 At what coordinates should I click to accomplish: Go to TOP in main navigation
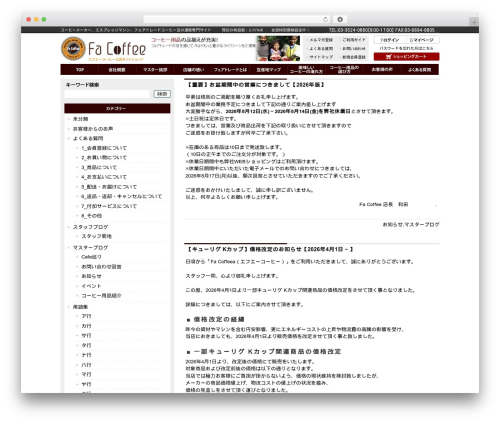tap(80, 70)
